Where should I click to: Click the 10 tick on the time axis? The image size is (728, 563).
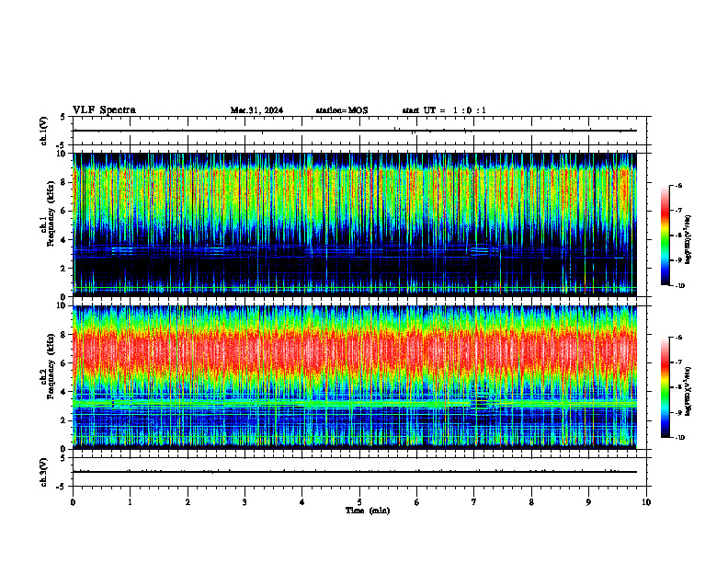[646, 502]
